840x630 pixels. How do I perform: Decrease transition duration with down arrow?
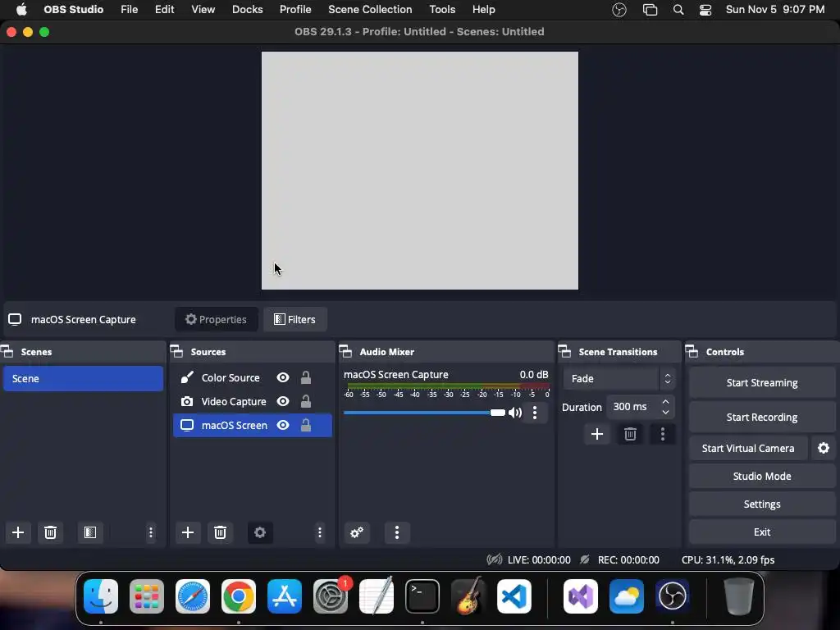click(665, 412)
